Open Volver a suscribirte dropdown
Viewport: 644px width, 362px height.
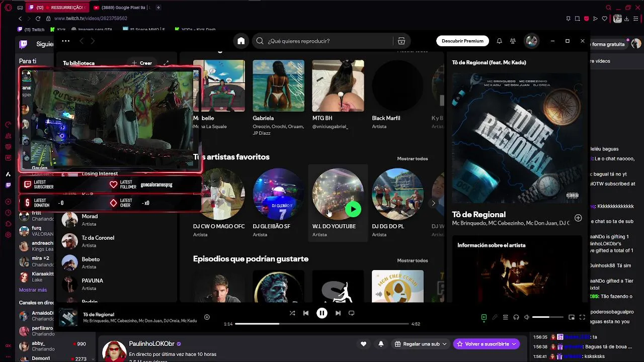click(487, 344)
